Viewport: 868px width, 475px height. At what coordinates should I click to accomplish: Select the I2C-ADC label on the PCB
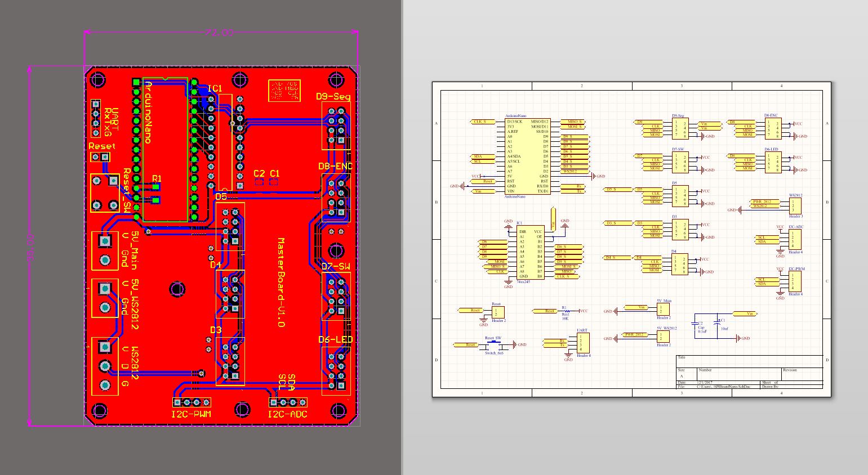pyautogui.click(x=287, y=414)
